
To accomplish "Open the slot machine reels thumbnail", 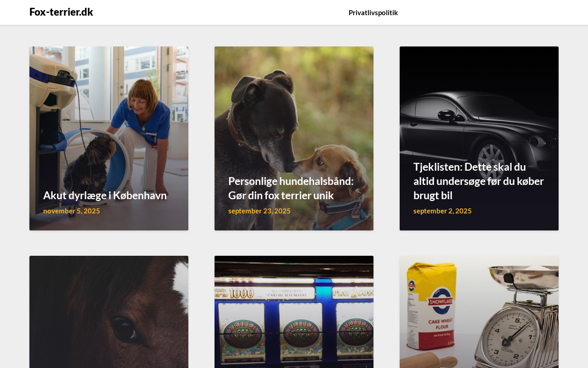I will click(x=294, y=312).
